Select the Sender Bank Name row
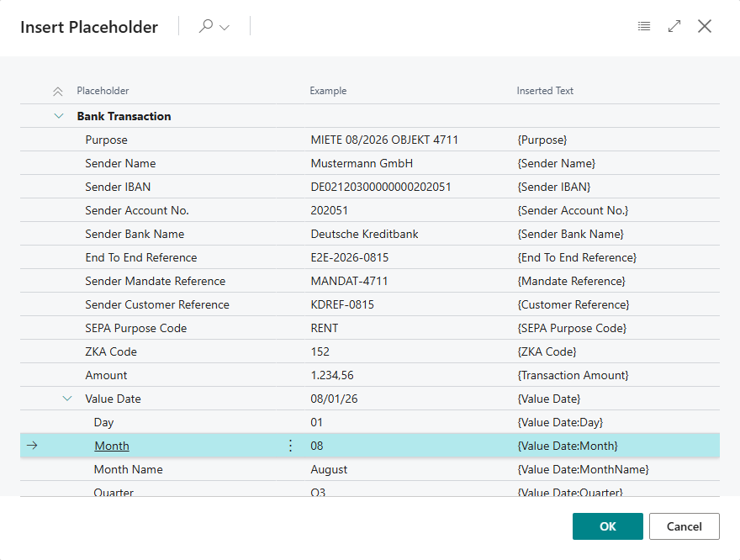The height and width of the screenshot is (560, 740). click(369, 234)
